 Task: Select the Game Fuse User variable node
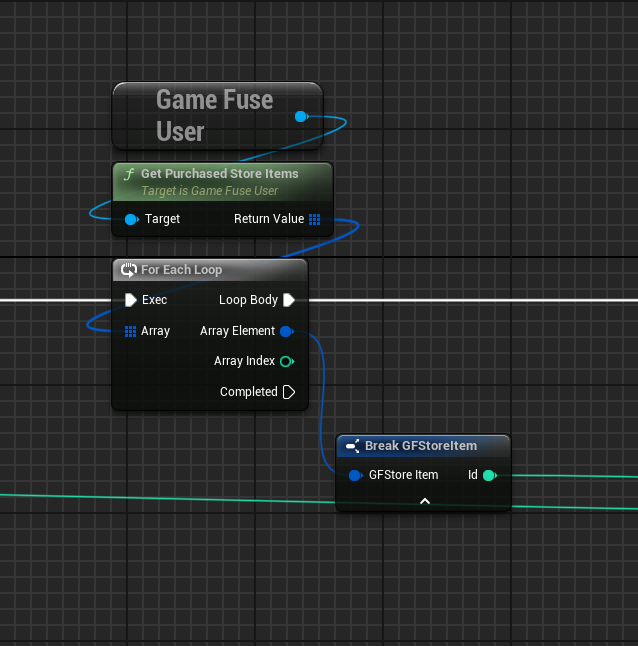(x=217, y=116)
